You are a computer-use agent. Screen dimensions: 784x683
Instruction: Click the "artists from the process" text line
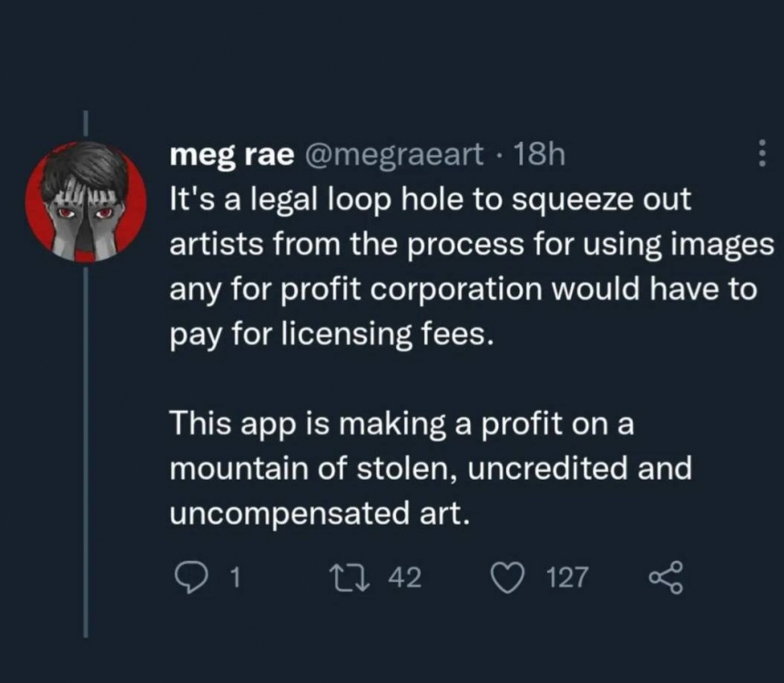coord(472,245)
